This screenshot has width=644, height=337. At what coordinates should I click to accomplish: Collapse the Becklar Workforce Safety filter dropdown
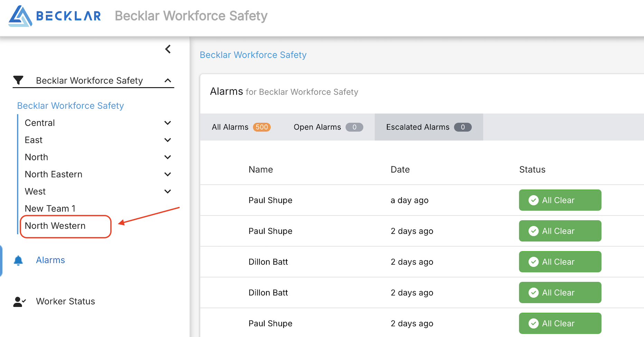(168, 81)
